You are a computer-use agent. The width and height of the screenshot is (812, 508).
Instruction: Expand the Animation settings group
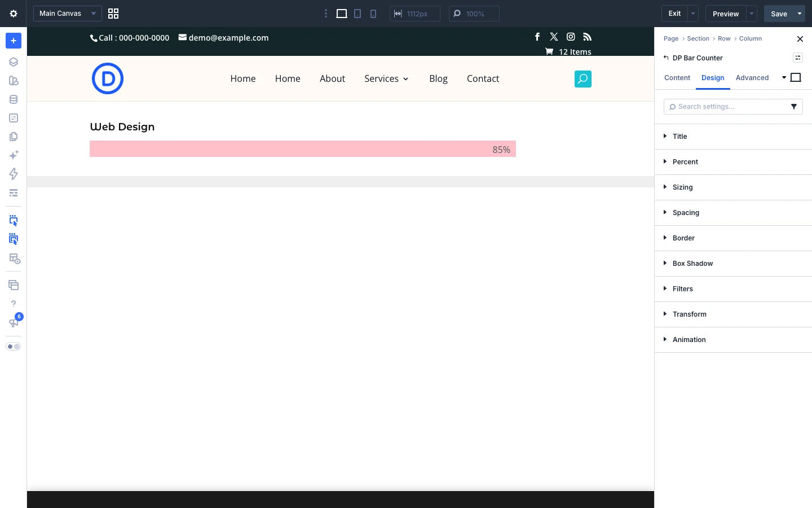pyautogui.click(x=733, y=340)
